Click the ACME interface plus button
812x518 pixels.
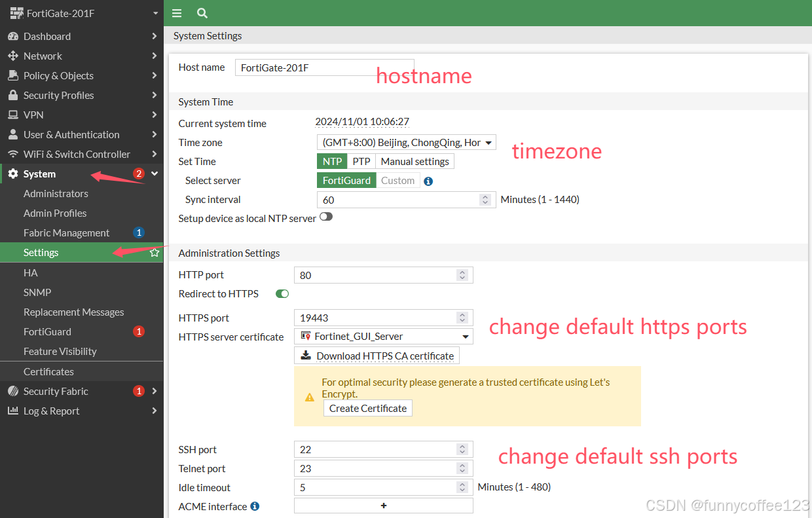[384, 506]
